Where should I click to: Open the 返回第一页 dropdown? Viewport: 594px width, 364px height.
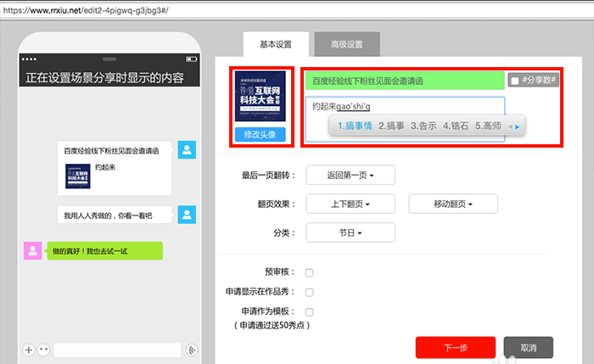(350, 175)
